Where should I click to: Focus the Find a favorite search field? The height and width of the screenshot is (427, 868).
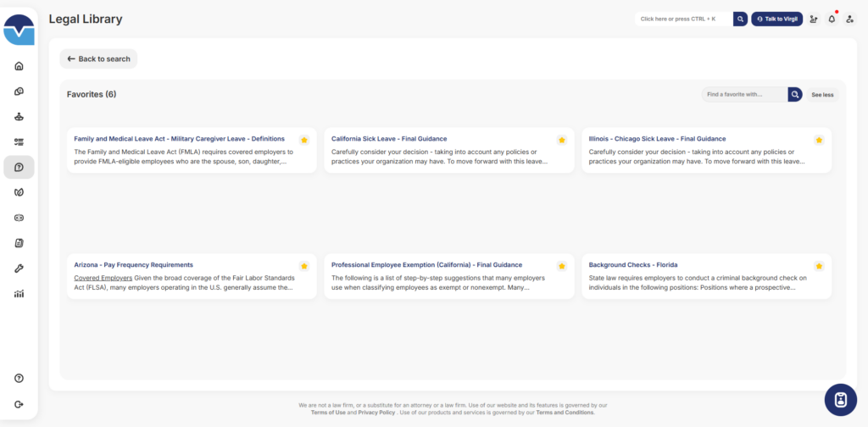click(x=744, y=94)
